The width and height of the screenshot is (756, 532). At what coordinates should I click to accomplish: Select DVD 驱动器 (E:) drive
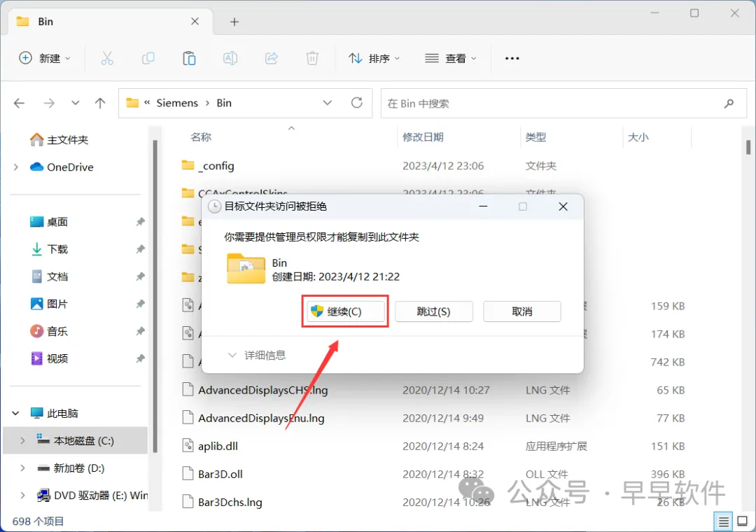92,496
